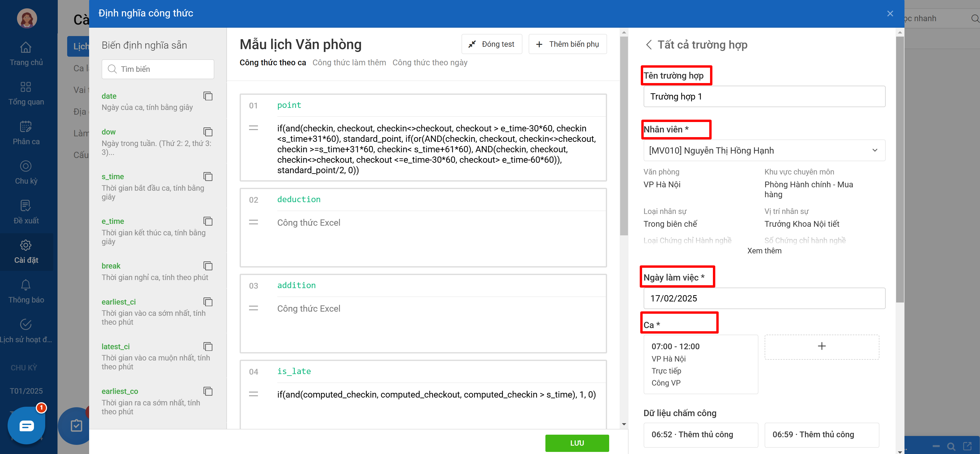This screenshot has height=454, width=980.
Task: Focus the Tìm biến search field
Action: 158,69
